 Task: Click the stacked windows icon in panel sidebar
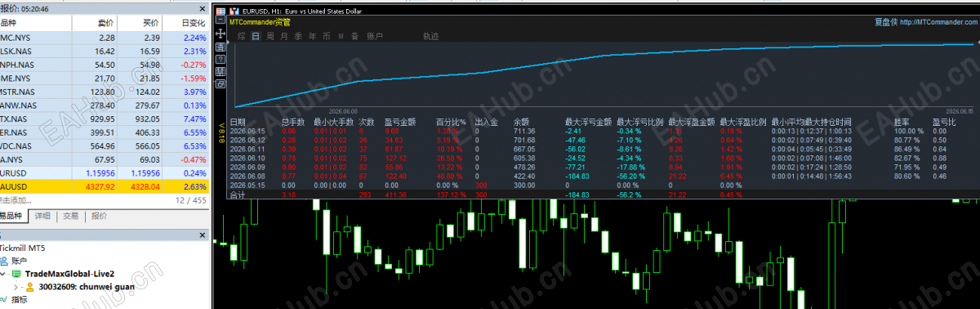click(220, 84)
